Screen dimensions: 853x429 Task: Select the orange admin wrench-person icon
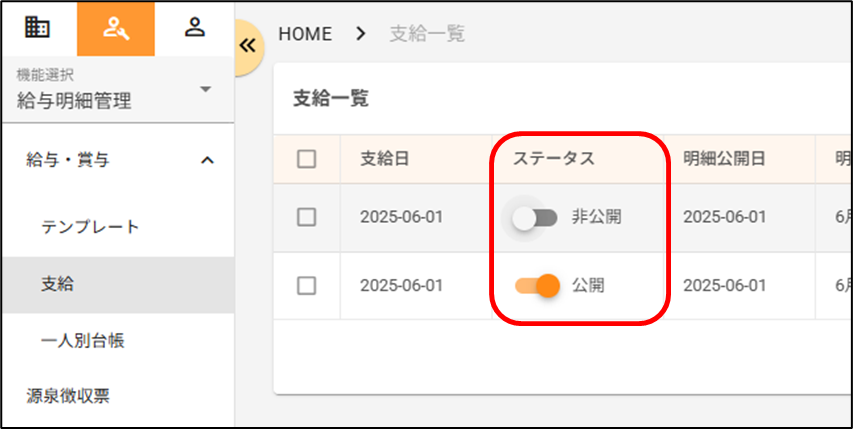click(116, 28)
